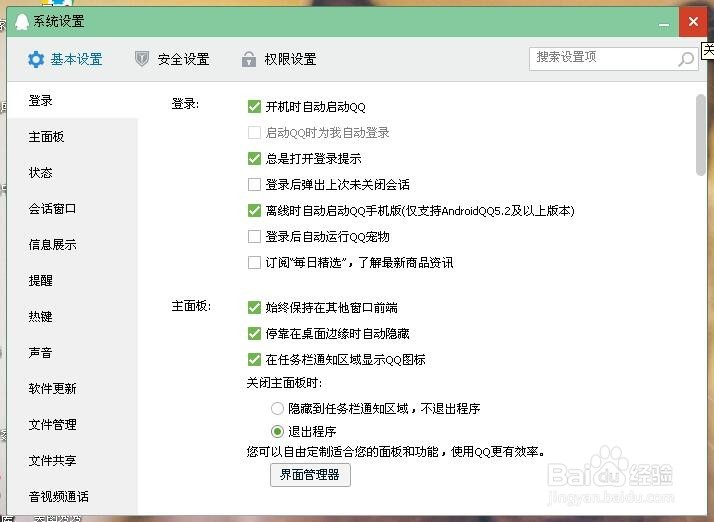Image resolution: width=714 pixels, height=522 pixels.
Task: Click the 关闭主面板时: label
Action: tap(284, 383)
